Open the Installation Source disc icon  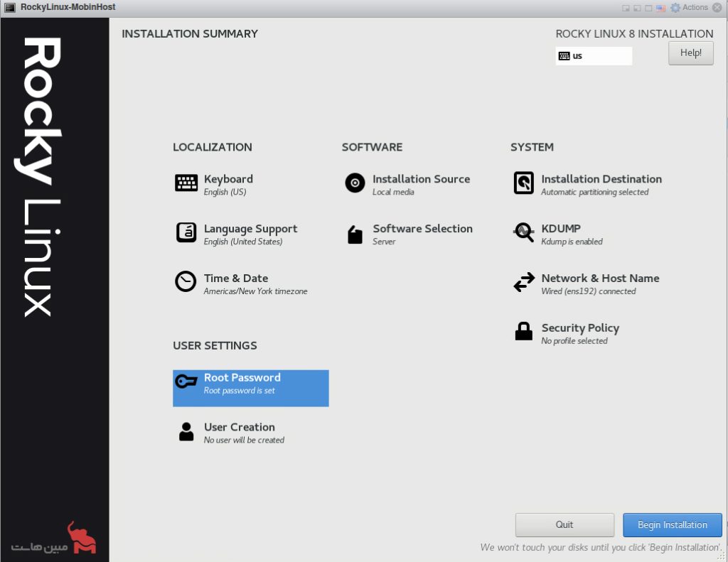coord(355,183)
